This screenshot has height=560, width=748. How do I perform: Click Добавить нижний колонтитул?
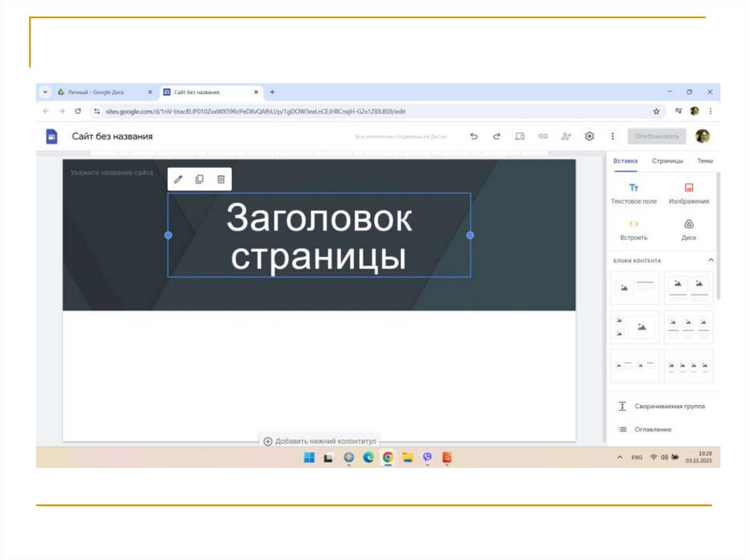320,441
